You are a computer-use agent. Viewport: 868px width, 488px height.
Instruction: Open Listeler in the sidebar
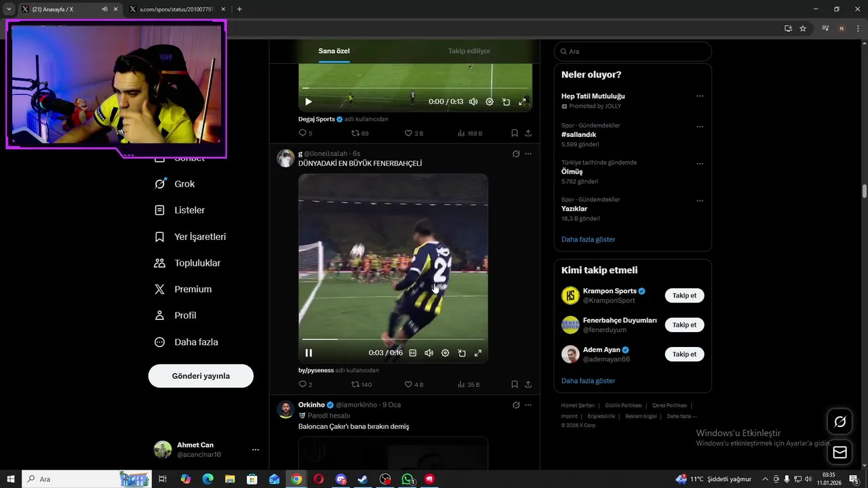coord(180,210)
